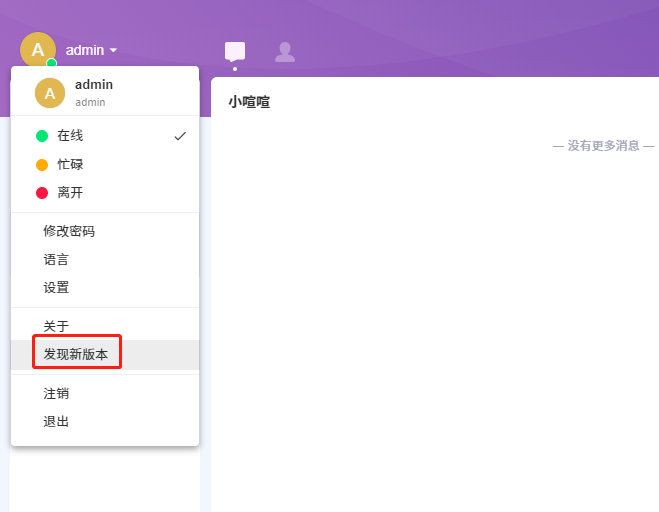Click the orange busy status dot

pos(42,165)
